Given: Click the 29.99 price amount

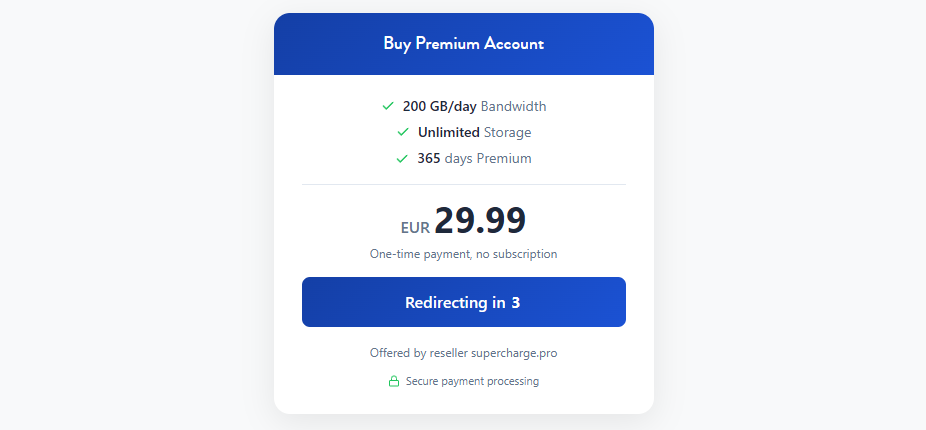Looking at the screenshot, I should click(x=480, y=221).
